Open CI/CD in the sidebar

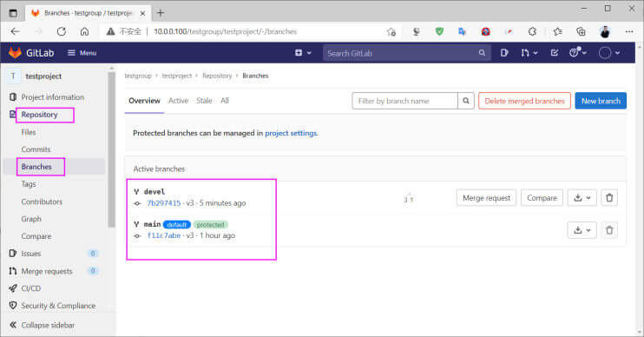pos(30,288)
